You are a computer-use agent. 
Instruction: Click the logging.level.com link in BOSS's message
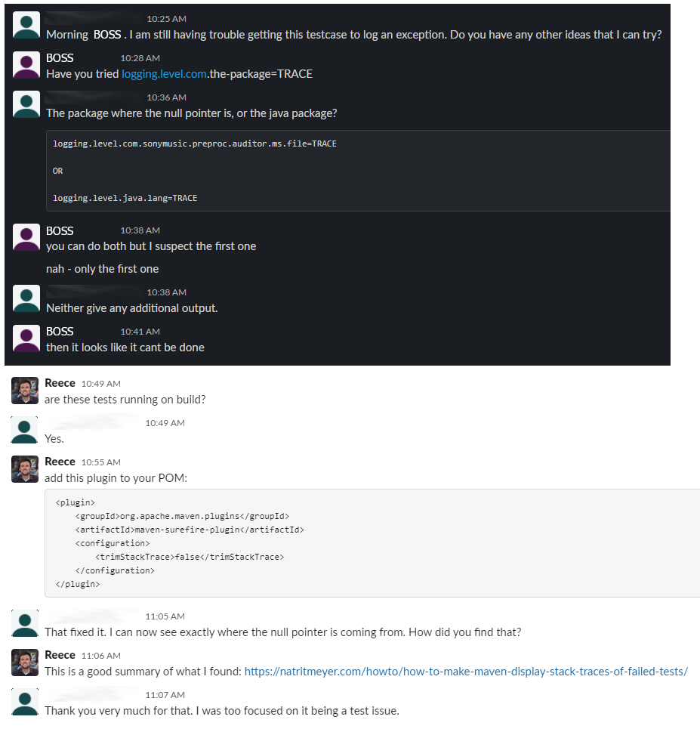pyautogui.click(x=164, y=74)
